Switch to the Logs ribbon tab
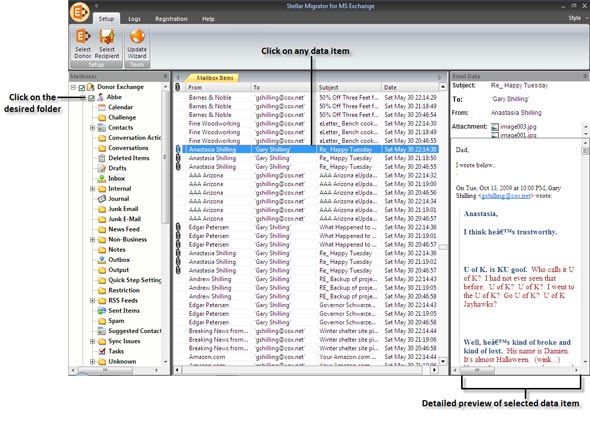 [x=134, y=19]
